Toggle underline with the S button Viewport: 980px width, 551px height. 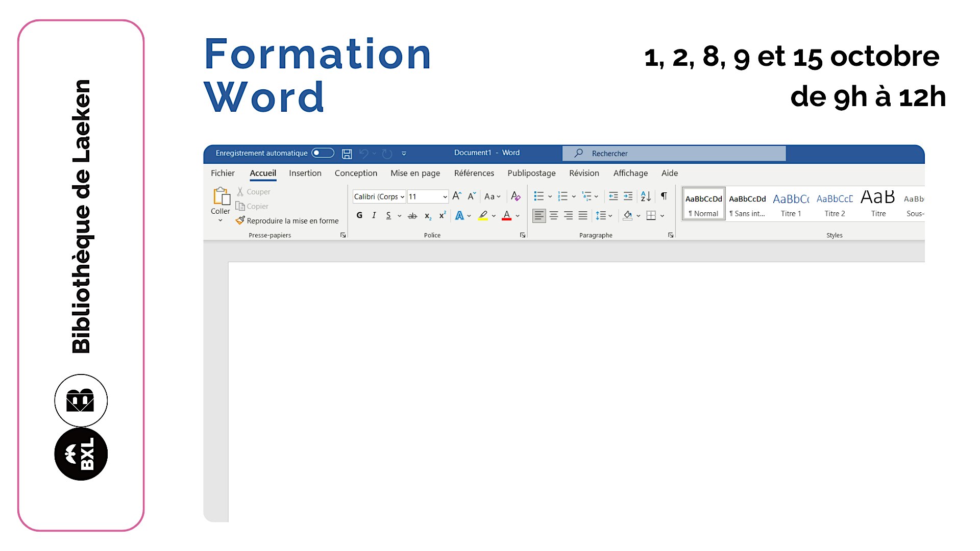coord(388,215)
